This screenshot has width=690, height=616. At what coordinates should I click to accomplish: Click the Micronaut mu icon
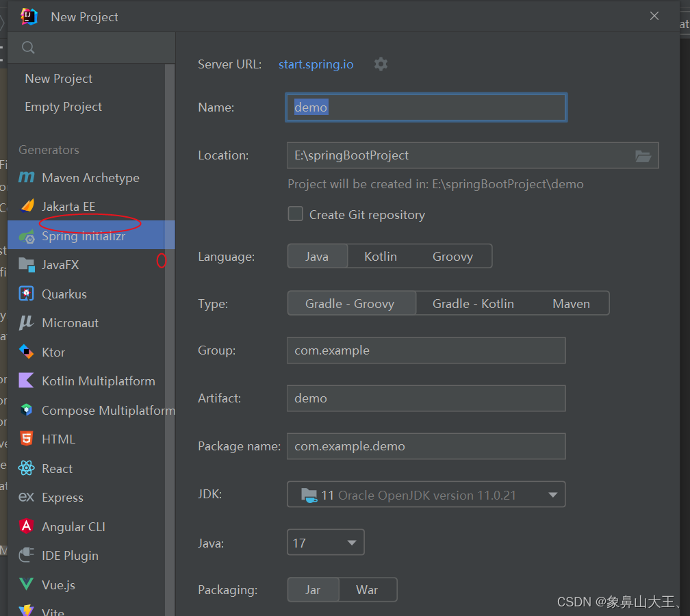pos(26,322)
